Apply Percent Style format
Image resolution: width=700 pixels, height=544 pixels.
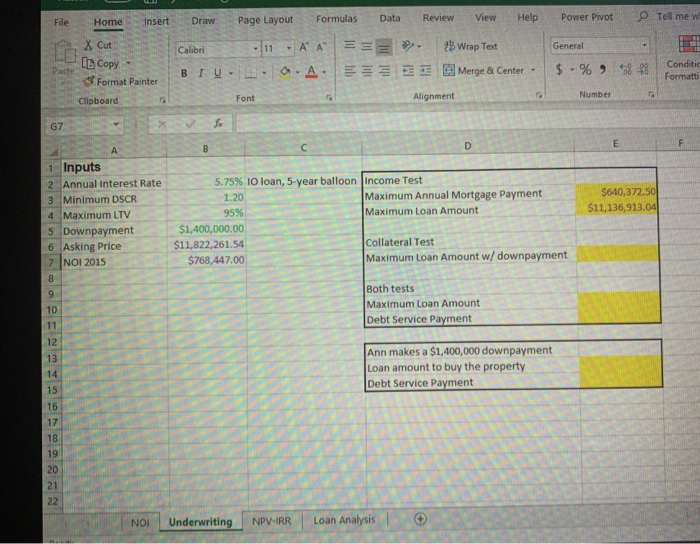click(585, 69)
